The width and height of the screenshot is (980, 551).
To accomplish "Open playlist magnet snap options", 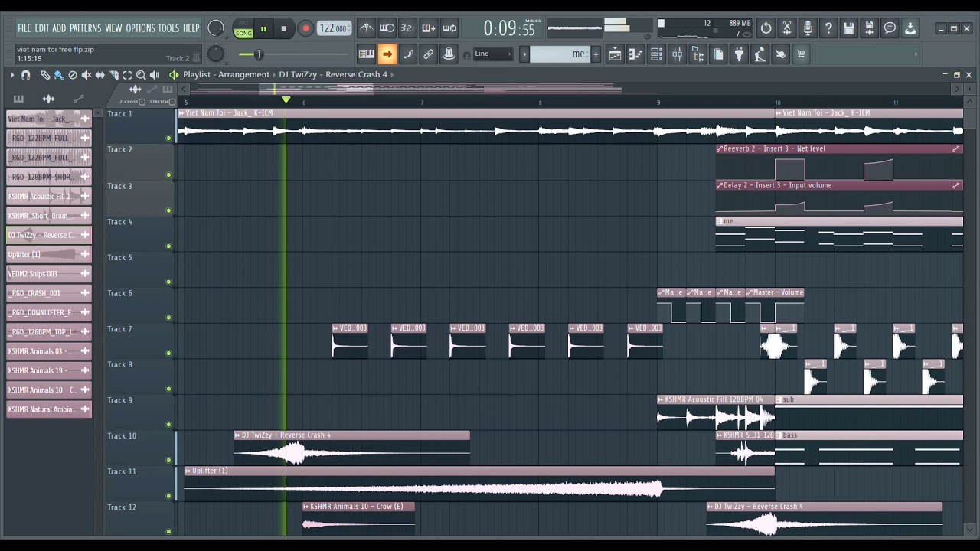I will 26,74.
